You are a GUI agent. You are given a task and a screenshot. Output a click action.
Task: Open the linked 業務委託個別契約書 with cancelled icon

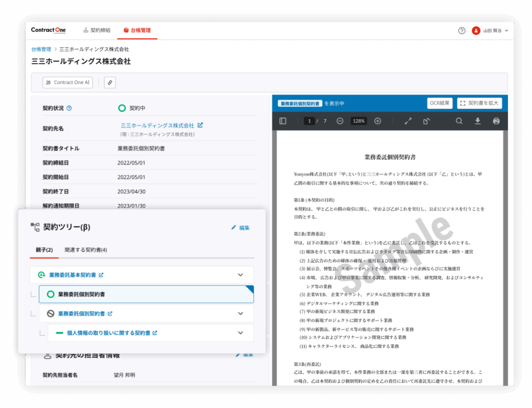pyautogui.click(x=82, y=314)
